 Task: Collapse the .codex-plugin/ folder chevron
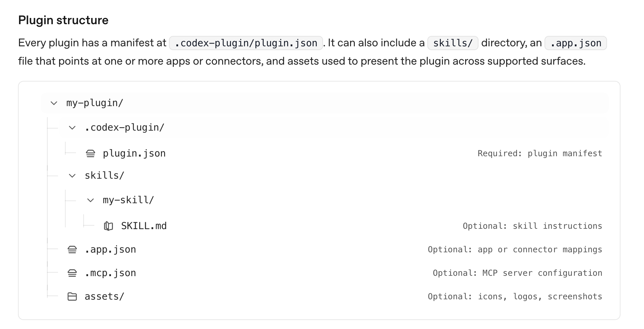[72, 128]
